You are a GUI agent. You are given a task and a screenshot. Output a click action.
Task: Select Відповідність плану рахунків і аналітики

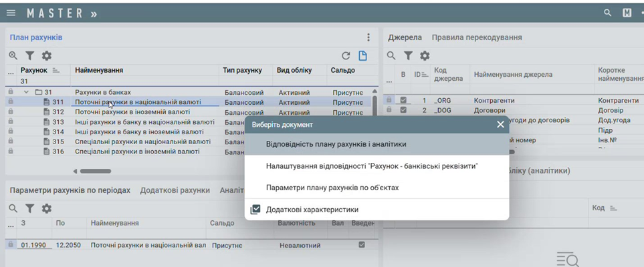tap(377, 145)
